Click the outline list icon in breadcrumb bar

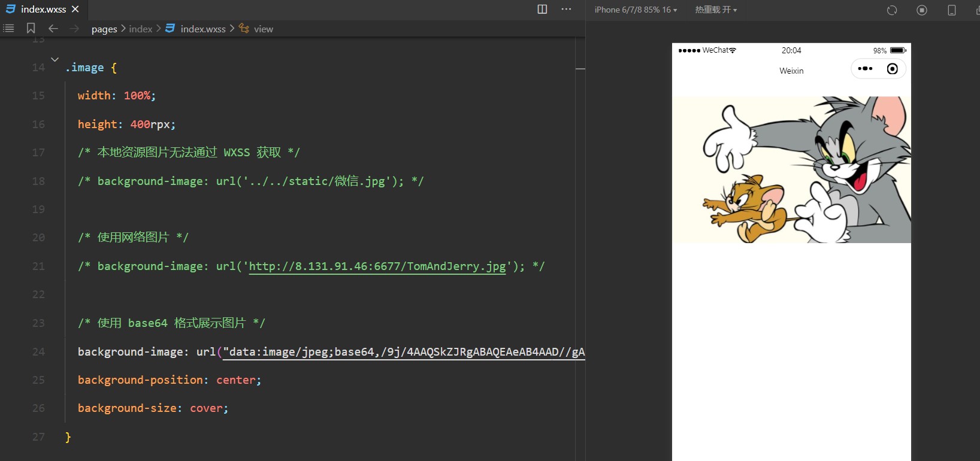pos(9,28)
